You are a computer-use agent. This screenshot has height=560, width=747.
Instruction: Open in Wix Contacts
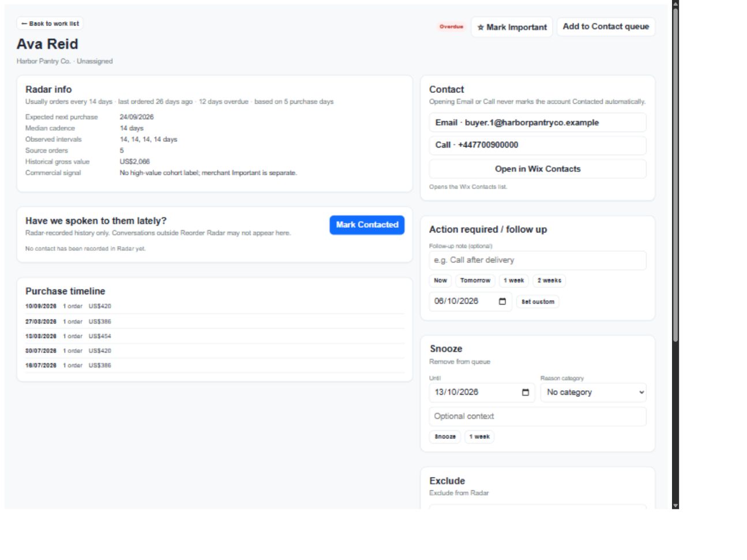coord(537,169)
